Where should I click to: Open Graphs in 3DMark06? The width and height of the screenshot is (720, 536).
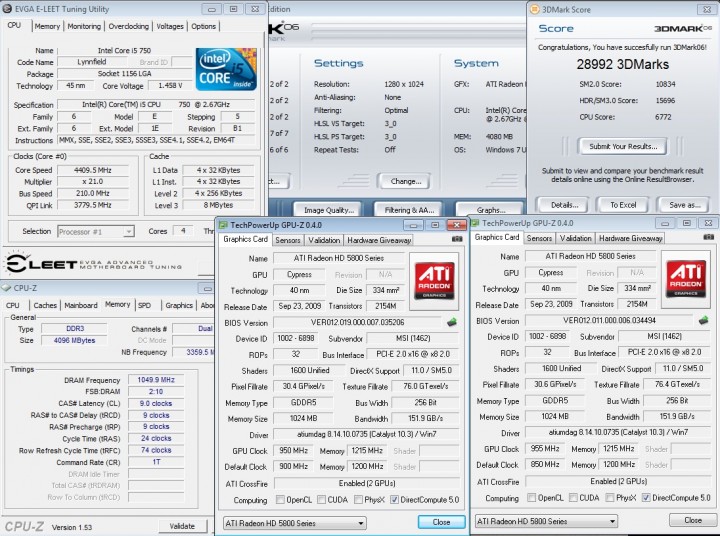[x=491, y=210]
